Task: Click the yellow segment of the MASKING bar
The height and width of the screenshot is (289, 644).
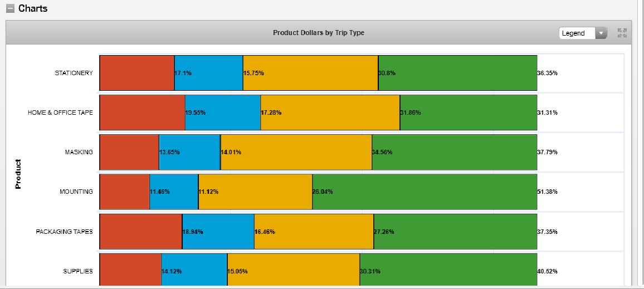Action: [296, 152]
